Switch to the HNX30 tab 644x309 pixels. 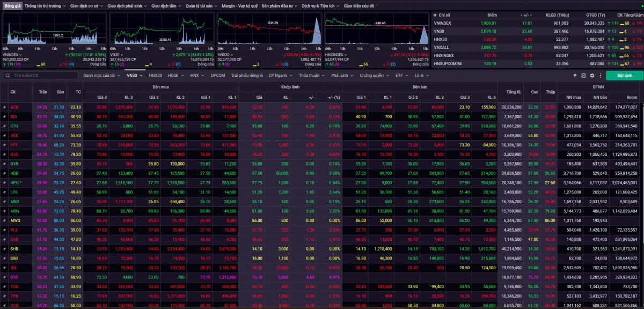(x=155, y=76)
